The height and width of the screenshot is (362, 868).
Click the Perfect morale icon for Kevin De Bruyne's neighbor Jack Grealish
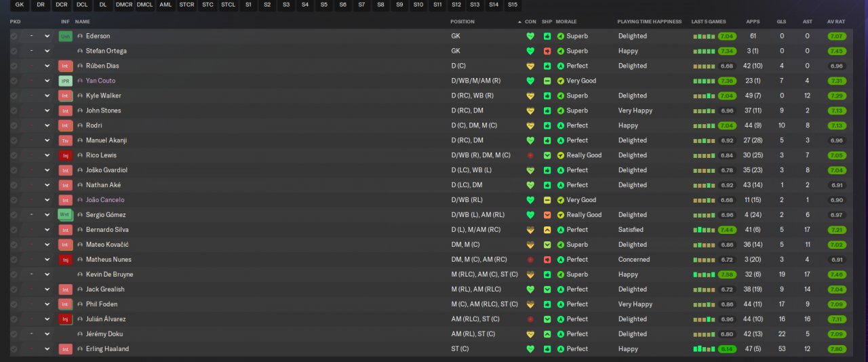[561, 289]
